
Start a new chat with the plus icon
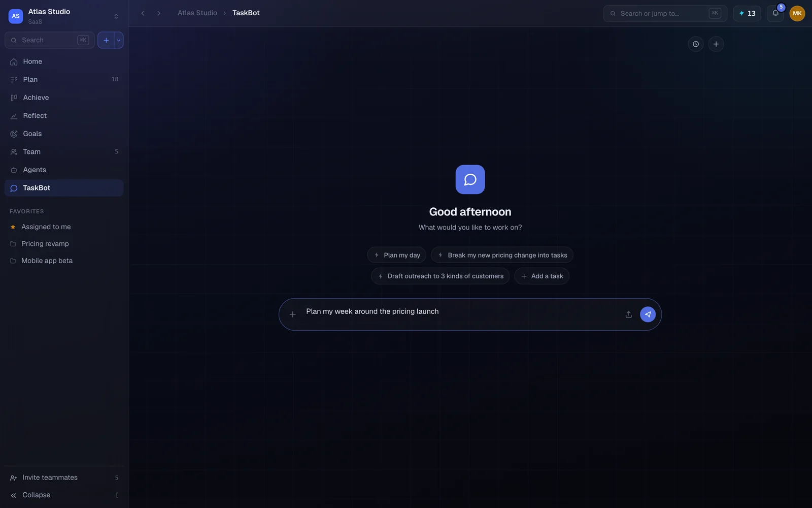(x=716, y=44)
